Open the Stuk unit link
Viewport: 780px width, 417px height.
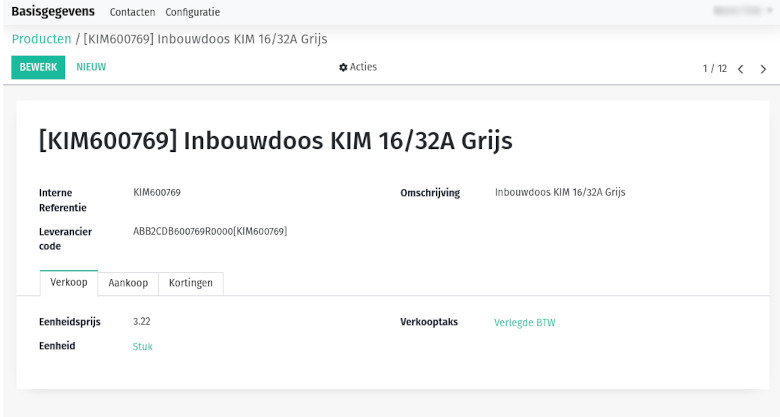pos(142,346)
